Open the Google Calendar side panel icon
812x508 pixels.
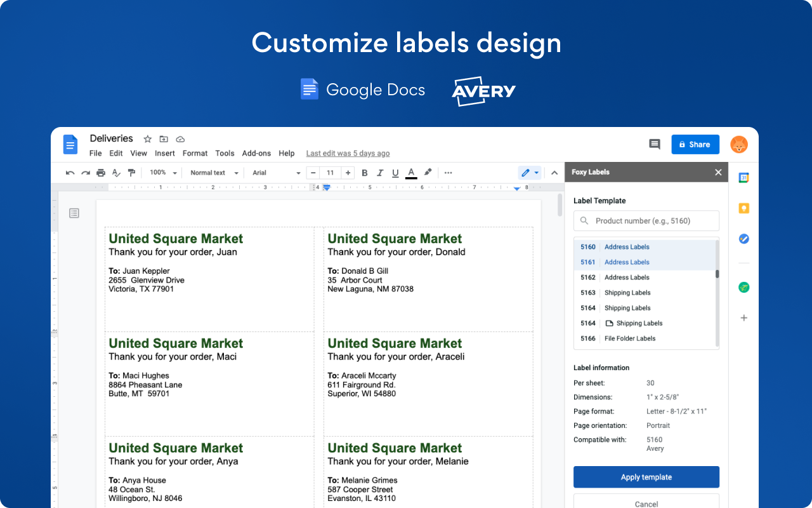[x=744, y=178]
